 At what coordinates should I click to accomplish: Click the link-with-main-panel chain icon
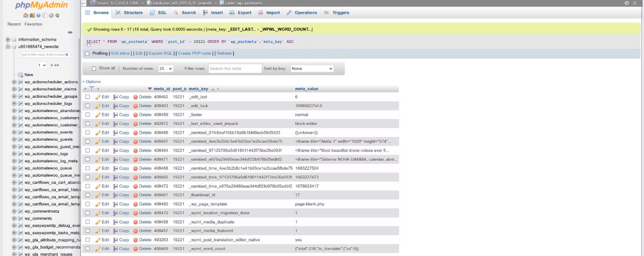[x=70, y=32]
